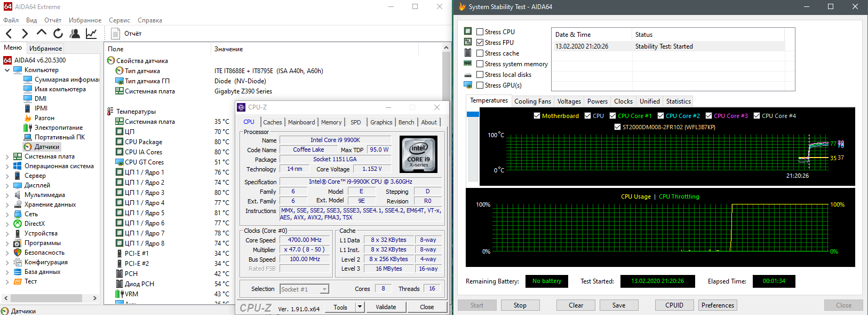Expand the Хранение данных tree node
Viewport: 868px width, 315px height.
click(x=7, y=204)
